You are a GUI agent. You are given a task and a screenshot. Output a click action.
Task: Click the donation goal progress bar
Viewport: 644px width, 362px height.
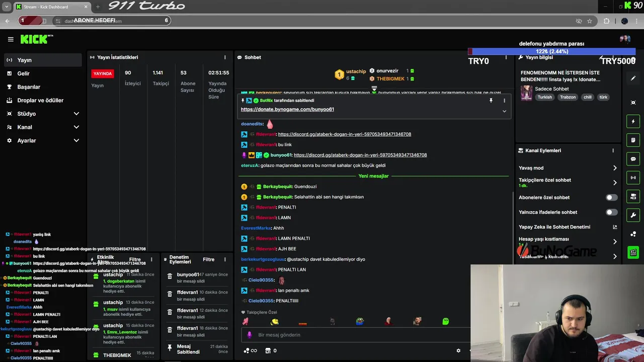pos(552,51)
